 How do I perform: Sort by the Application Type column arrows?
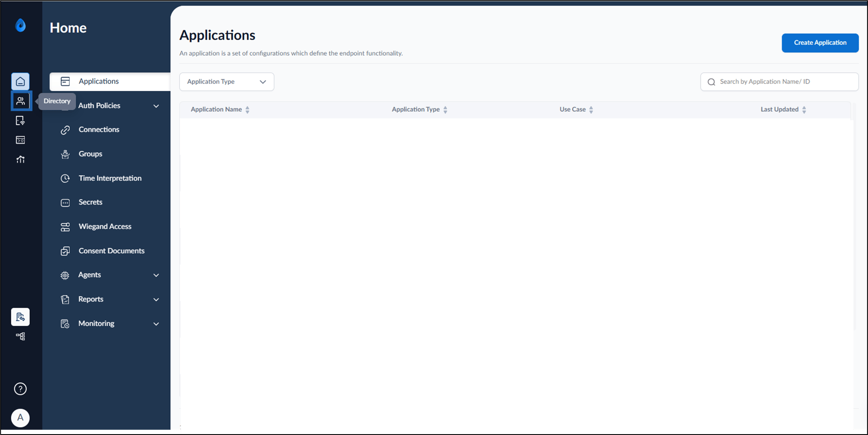(445, 110)
